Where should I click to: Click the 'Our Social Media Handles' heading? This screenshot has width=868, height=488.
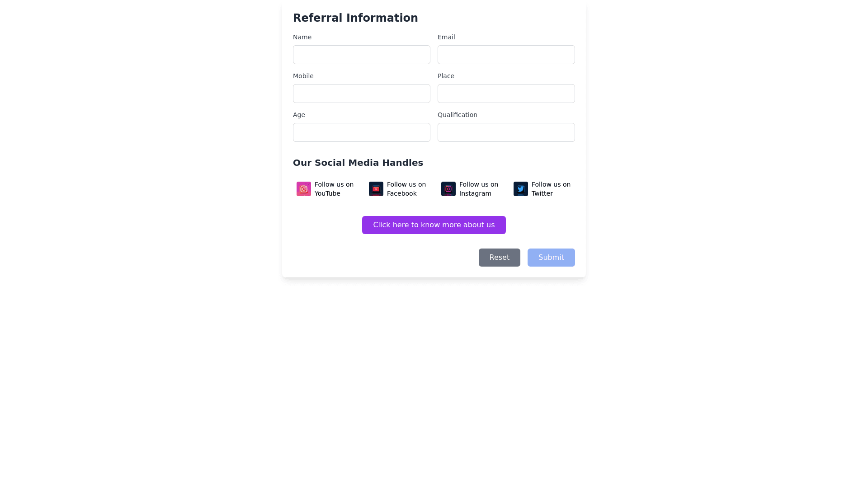[358, 163]
